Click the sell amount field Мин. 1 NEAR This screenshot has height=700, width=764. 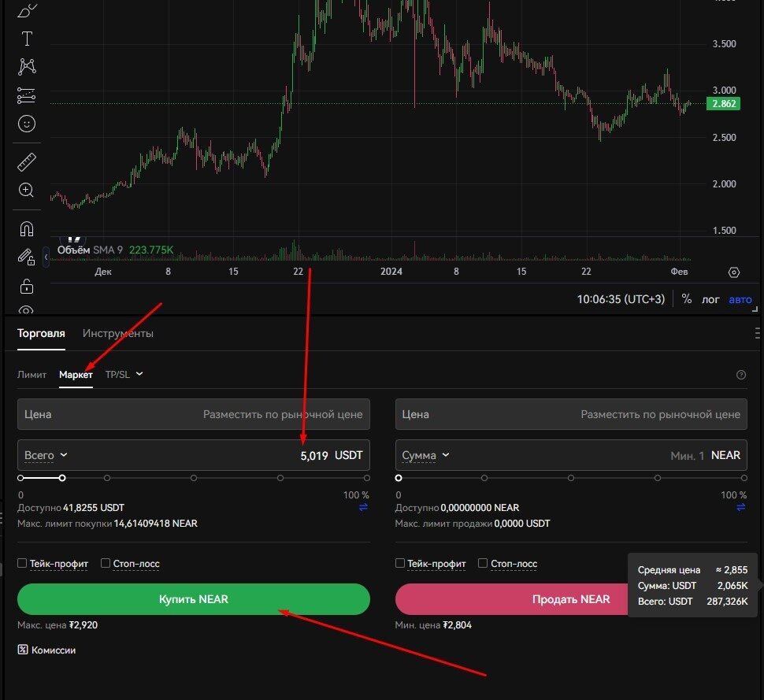(571, 455)
